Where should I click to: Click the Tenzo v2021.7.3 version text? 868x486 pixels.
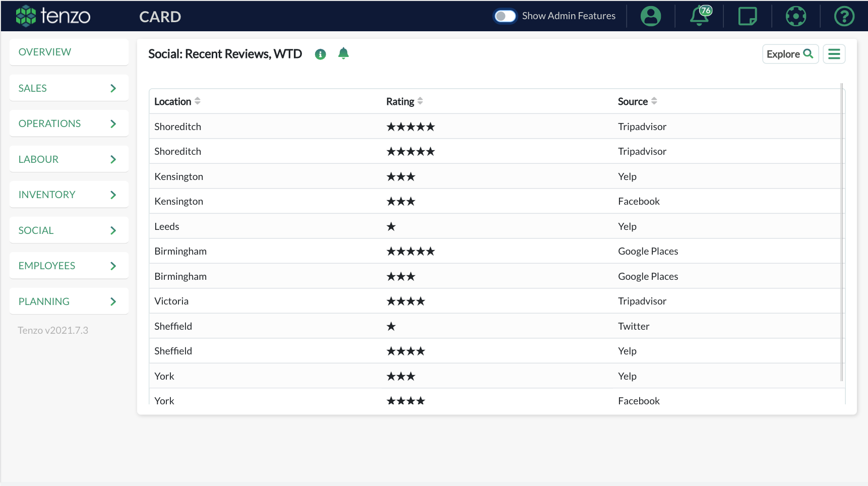[53, 330]
